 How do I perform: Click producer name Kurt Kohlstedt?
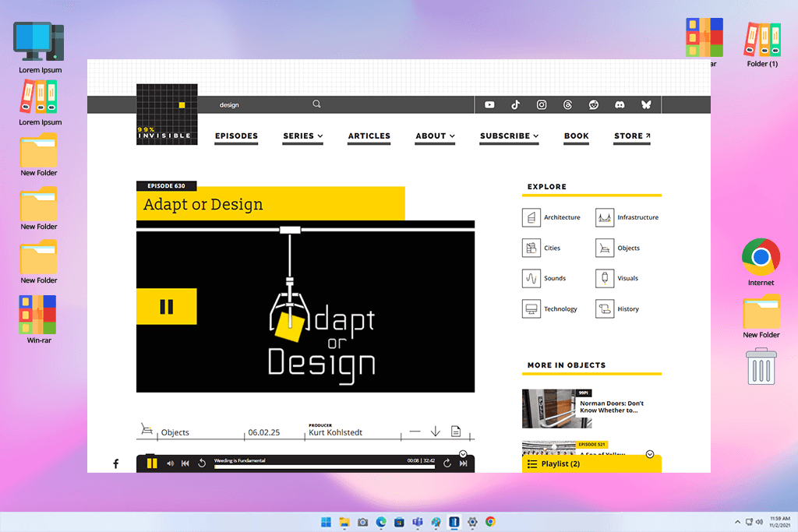335,432
